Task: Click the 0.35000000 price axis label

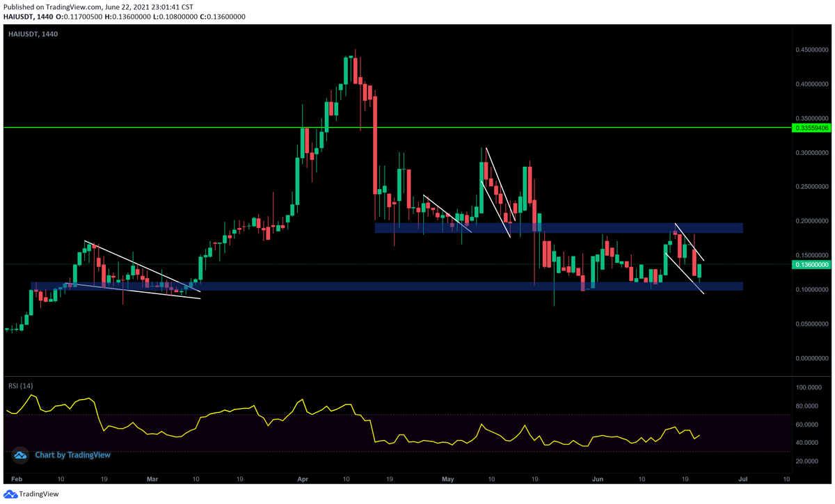Action: pos(811,118)
